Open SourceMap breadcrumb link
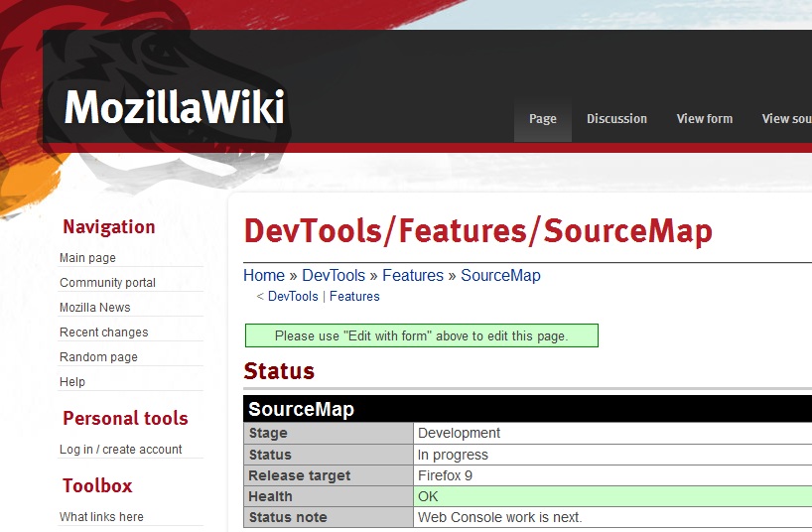 (500, 275)
